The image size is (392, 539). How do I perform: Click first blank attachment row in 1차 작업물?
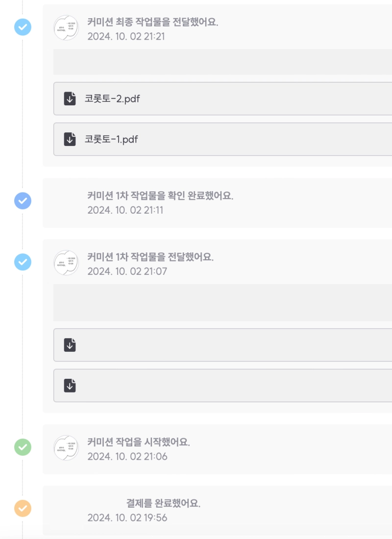click(220, 345)
